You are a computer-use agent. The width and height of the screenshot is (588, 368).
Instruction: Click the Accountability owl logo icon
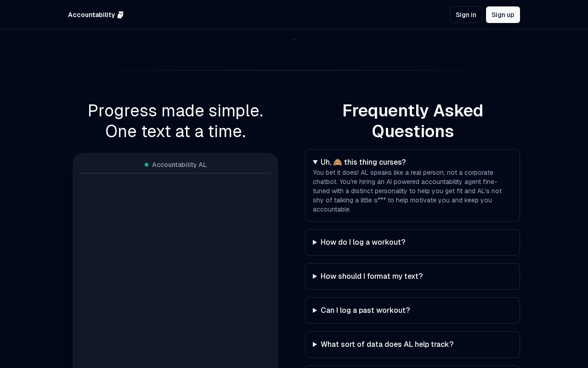(120, 15)
